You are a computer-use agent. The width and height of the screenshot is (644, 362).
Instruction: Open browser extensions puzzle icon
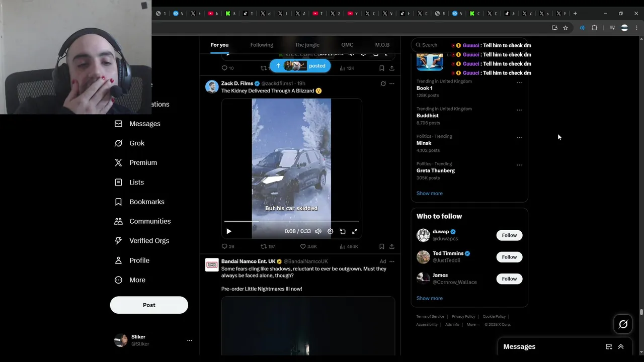594,28
